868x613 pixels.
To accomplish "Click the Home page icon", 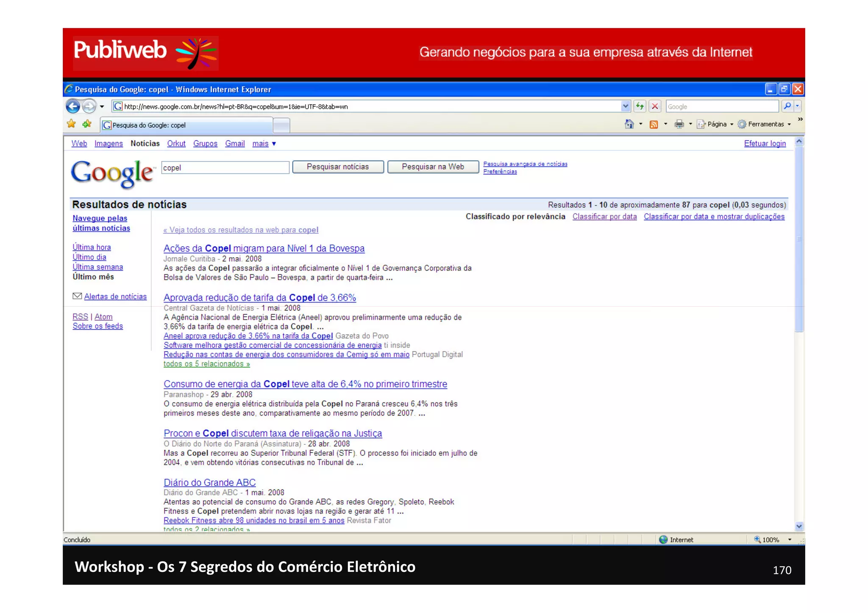I will 629,124.
